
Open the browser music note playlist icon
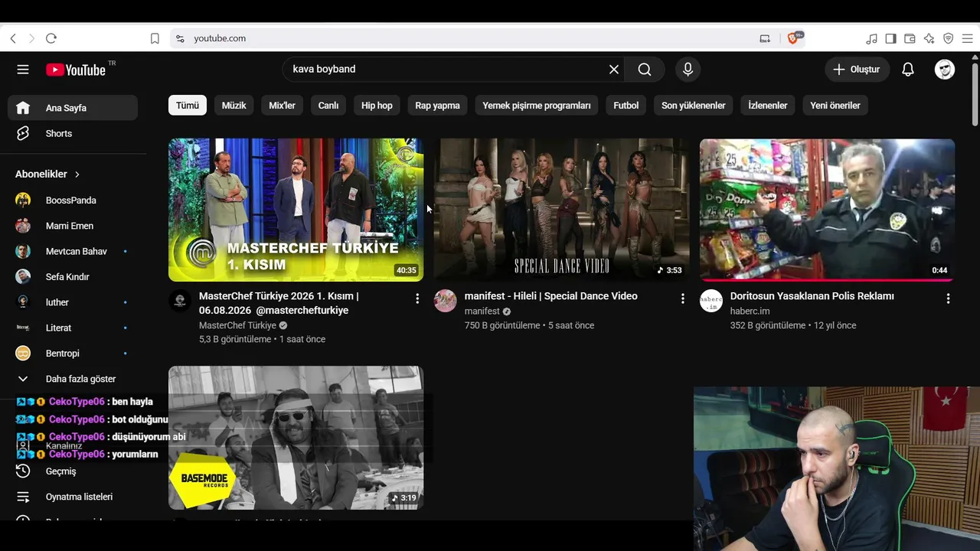[x=871, y=38]
